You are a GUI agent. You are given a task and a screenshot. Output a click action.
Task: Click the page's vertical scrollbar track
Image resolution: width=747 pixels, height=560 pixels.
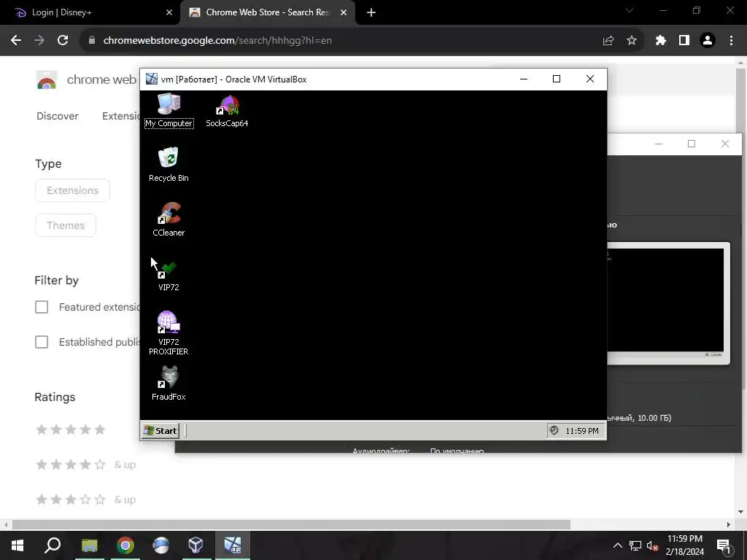click(x=741, y=286)
